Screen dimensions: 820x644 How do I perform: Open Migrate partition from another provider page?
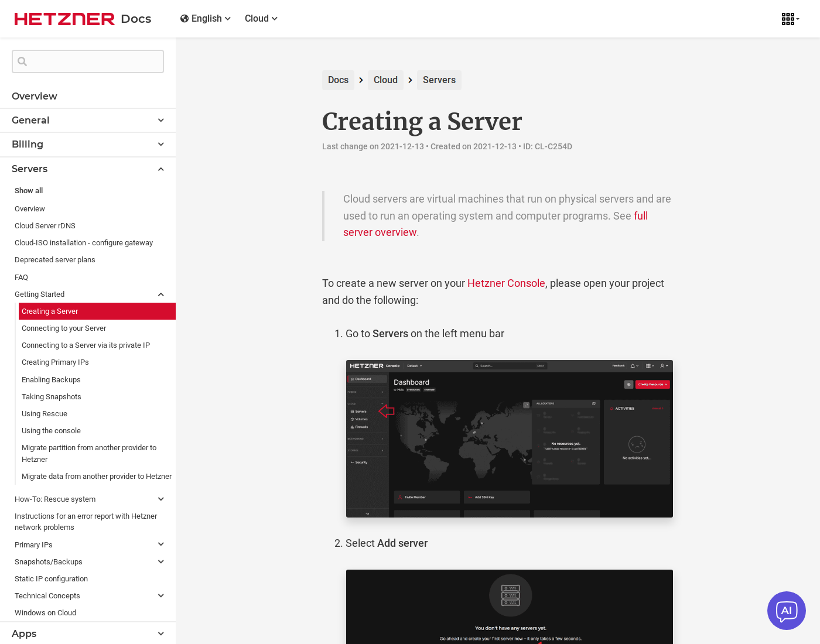[x=89, y=454]
